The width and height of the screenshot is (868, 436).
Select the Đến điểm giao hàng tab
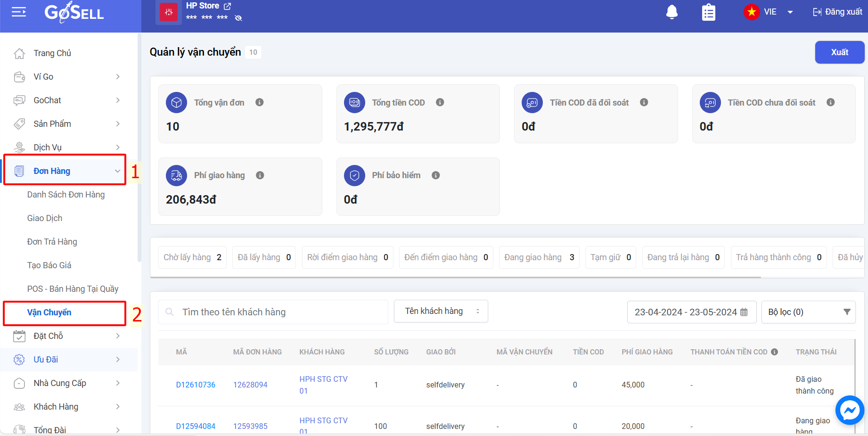446,257
